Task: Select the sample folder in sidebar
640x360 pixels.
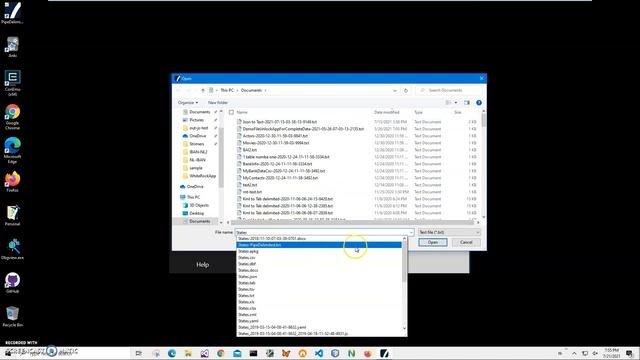Action: tap(196, 168)
